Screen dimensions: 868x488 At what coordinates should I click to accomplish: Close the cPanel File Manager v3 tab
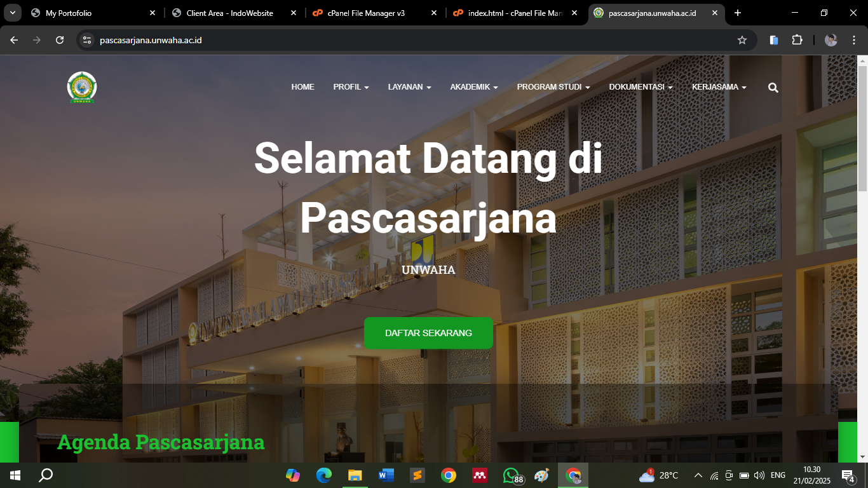click(434, 13)
